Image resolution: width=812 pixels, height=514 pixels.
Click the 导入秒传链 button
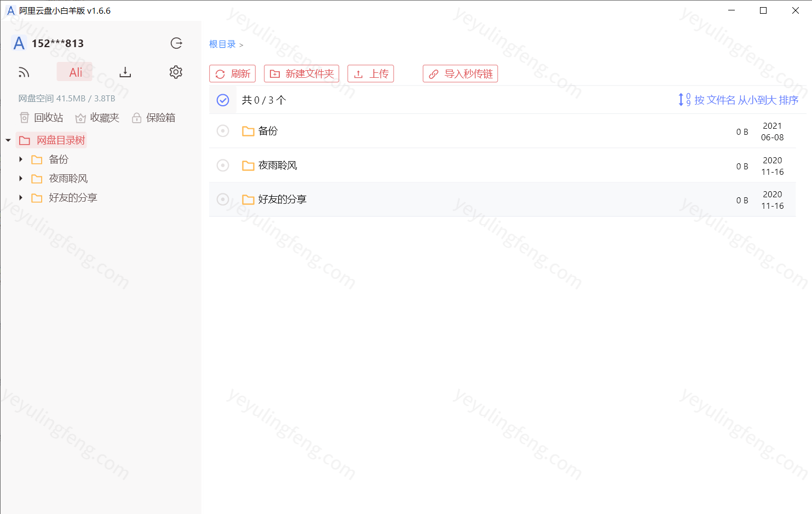[460, 74]
